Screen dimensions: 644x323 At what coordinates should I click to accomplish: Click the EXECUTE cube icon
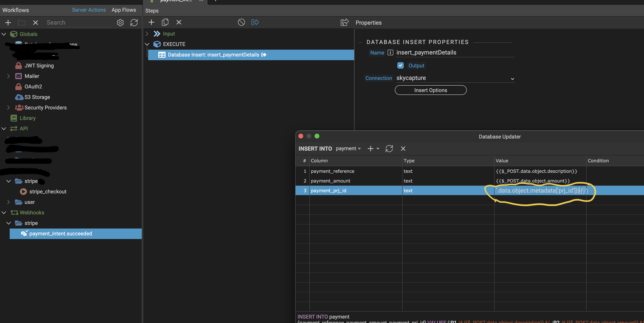[157, 44]
